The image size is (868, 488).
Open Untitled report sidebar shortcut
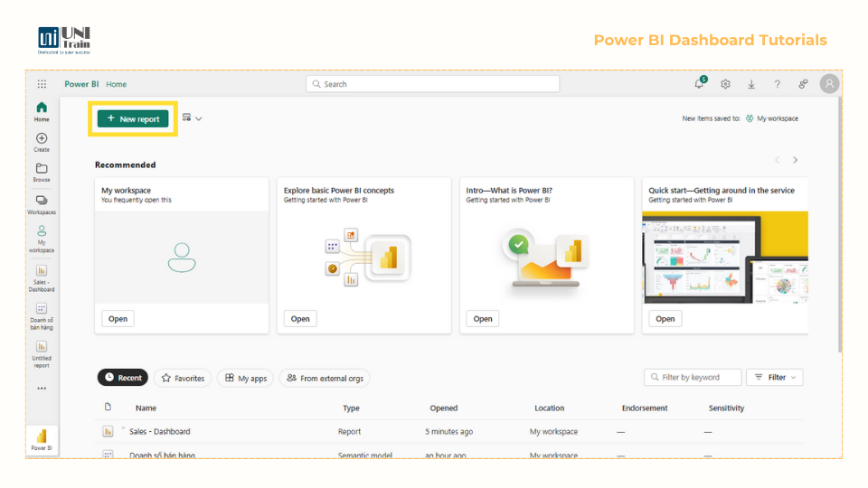point(42,354)
